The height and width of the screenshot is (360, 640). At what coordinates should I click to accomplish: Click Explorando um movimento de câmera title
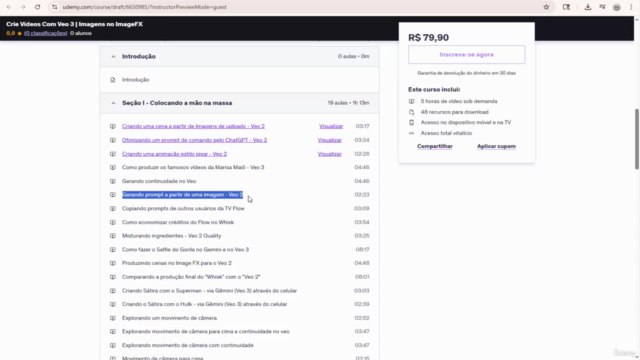(169, 318)
